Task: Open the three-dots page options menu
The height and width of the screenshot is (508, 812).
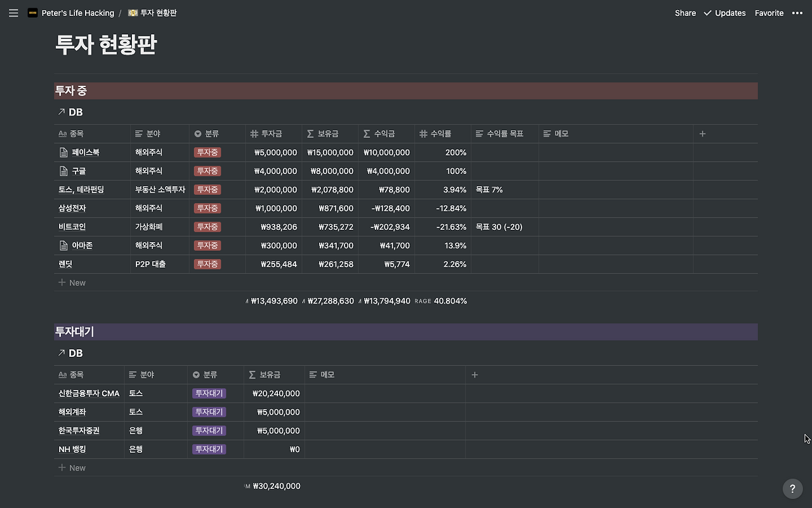Action: click(x=797, y=13)
